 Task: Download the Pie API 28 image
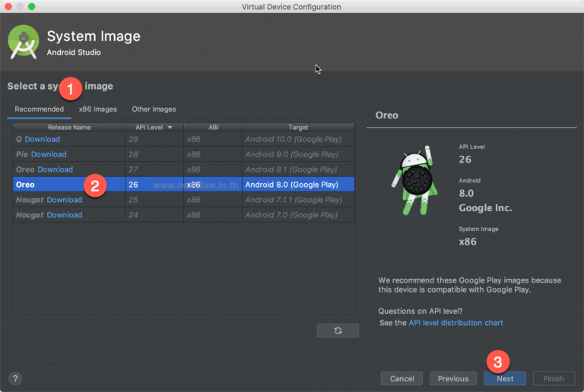pyautogui.click(x=49, y=154)
